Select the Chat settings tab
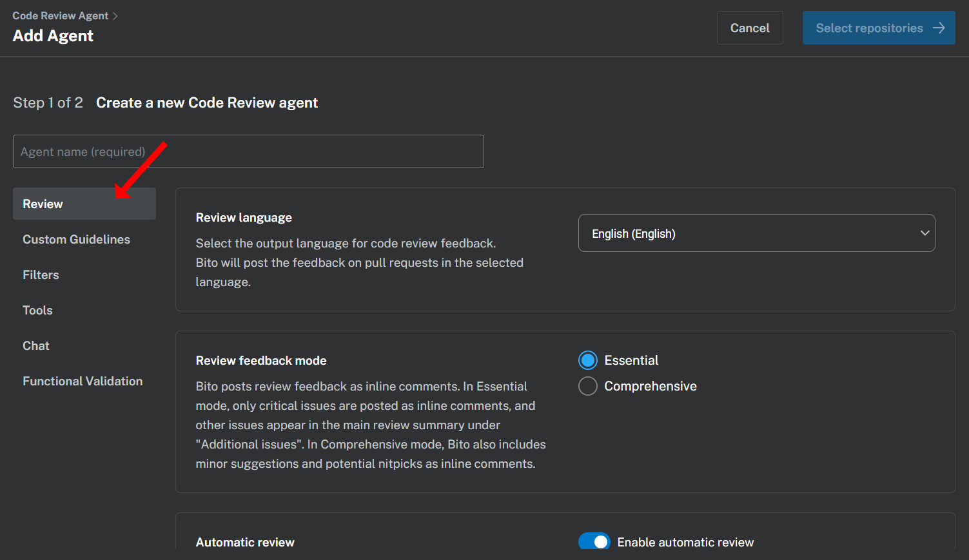Image resolution: width=969 pixels, height=560 pixels. pos(36,345)
